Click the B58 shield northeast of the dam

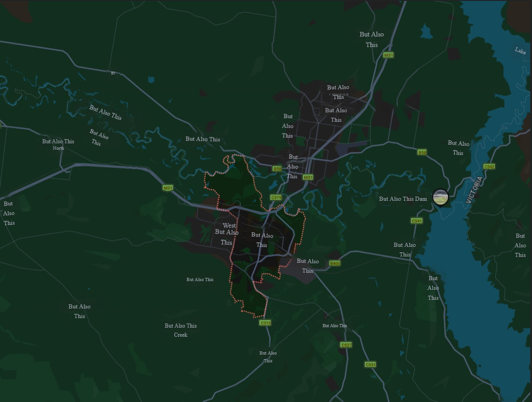[422, 152]
